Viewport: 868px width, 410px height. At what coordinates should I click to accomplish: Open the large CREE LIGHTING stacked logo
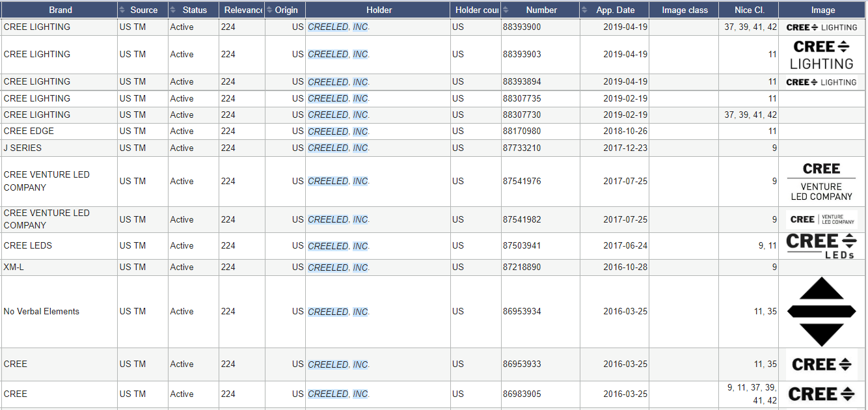click(821, 55)
